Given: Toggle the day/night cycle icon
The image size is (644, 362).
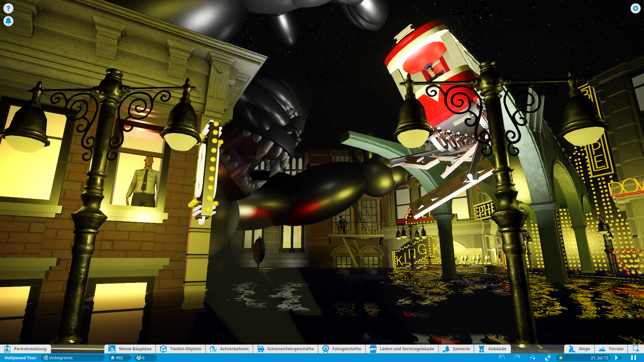Looking at the screenshot, I should tap(548, 358).
